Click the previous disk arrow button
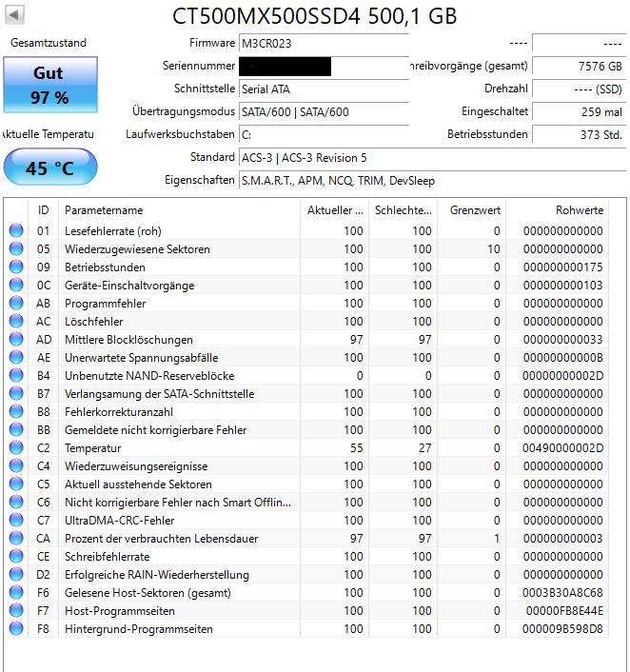630x672 pixels. point(14,15)
